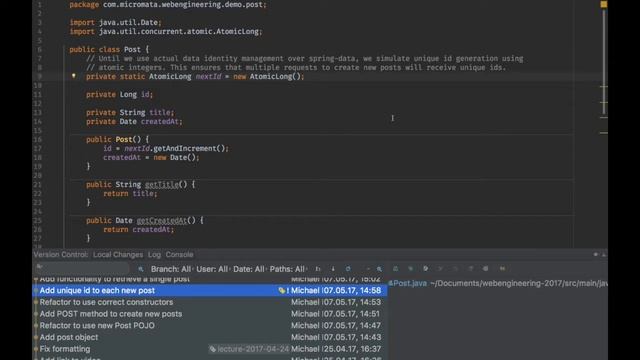Select the commit about retrieving a single post
This screenshot has width=640, height=360.
pyautogui.click(x=209, y=280)
